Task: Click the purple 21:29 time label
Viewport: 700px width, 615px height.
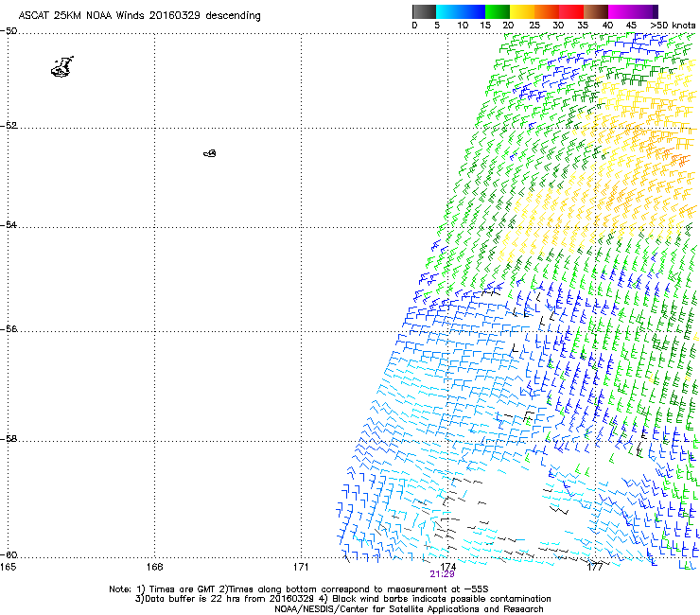Action: tap(442, 574)
